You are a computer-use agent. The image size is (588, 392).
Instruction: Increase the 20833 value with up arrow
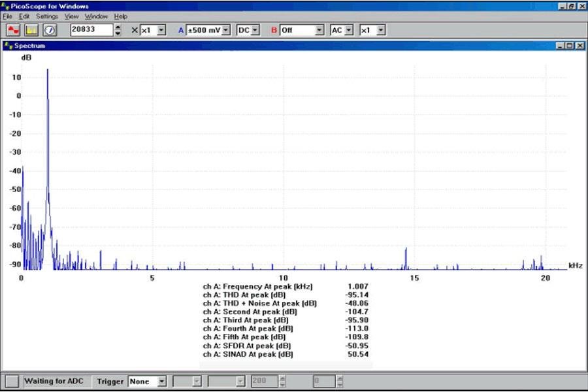tap(118, 27)
